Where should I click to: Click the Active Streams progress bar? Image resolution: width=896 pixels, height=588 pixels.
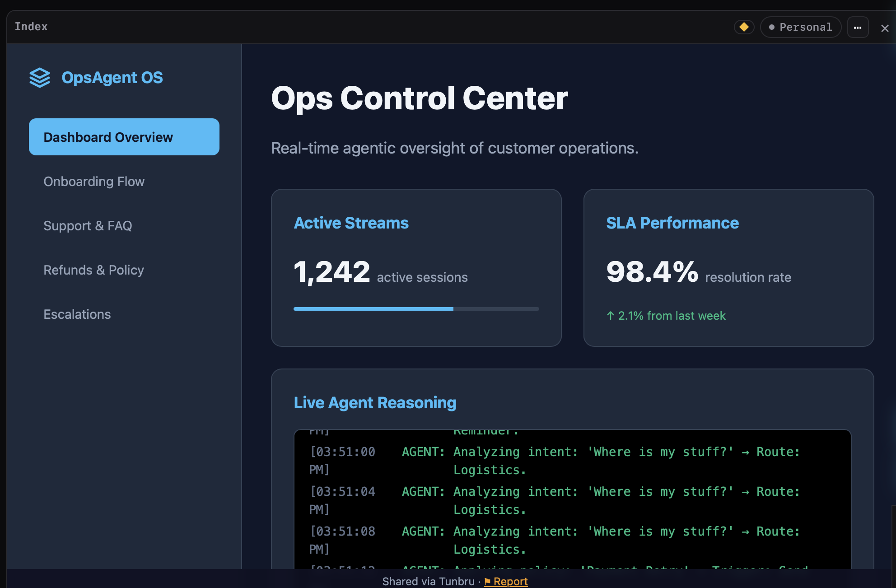tap(416, 309)
